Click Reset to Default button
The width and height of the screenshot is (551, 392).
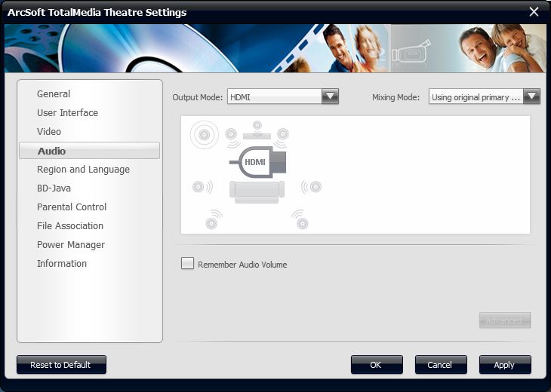tap(61, 365)
